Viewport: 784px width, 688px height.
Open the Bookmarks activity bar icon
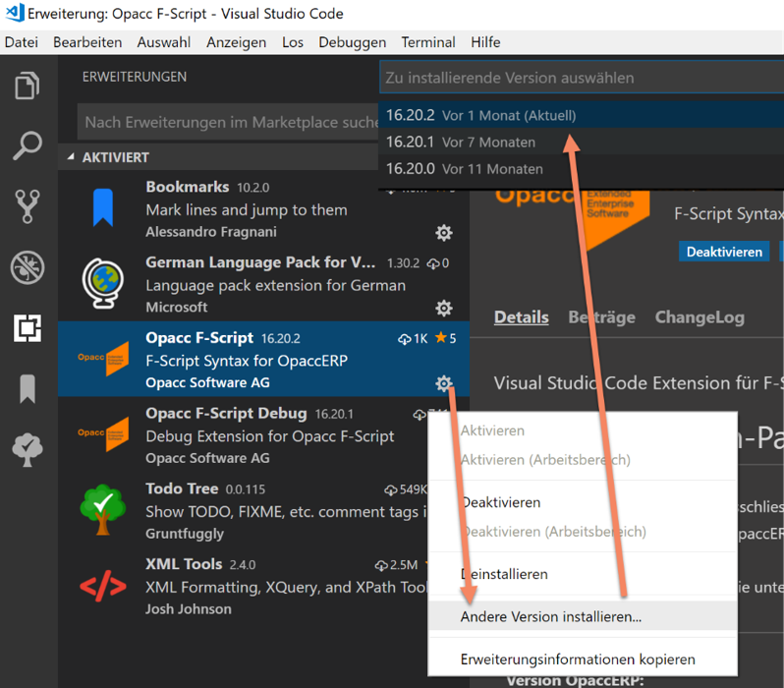click(27, 389)
